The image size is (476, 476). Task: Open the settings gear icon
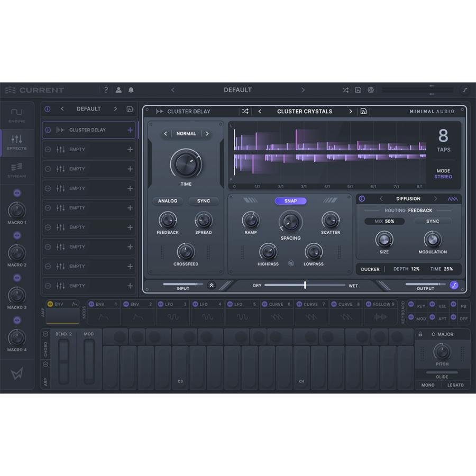click(x=371, y=90)
